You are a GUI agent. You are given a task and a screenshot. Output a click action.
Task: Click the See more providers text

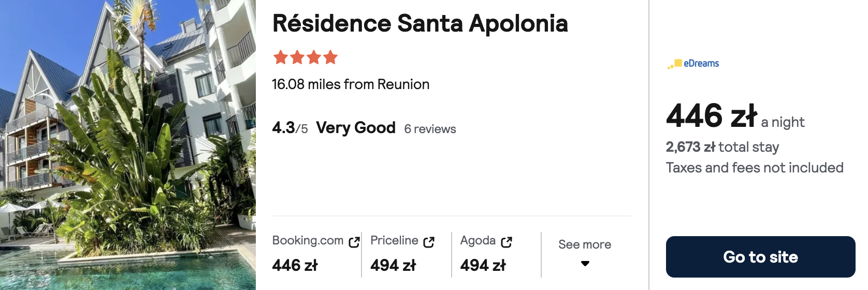click(585, 244)
